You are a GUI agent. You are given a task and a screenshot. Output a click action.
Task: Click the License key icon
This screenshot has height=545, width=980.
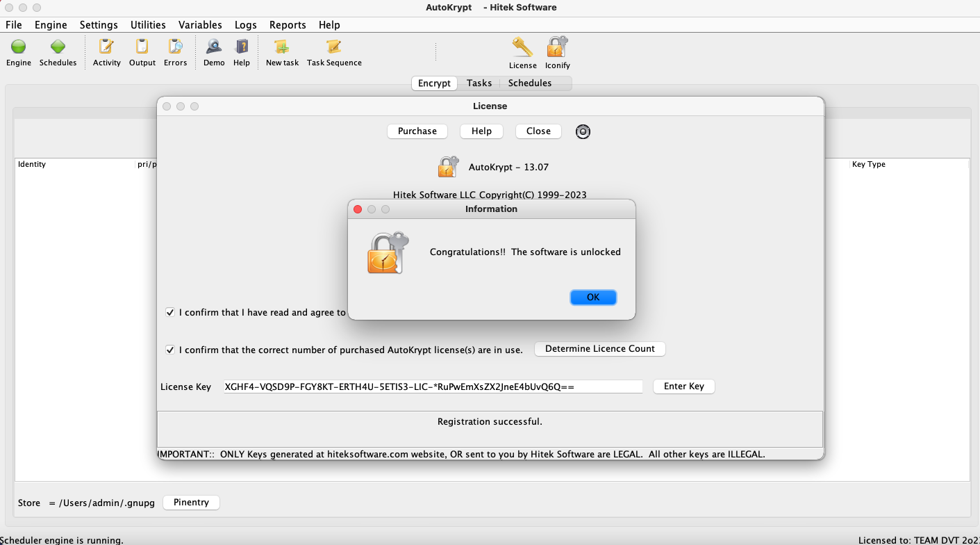(x=522, y=47)
